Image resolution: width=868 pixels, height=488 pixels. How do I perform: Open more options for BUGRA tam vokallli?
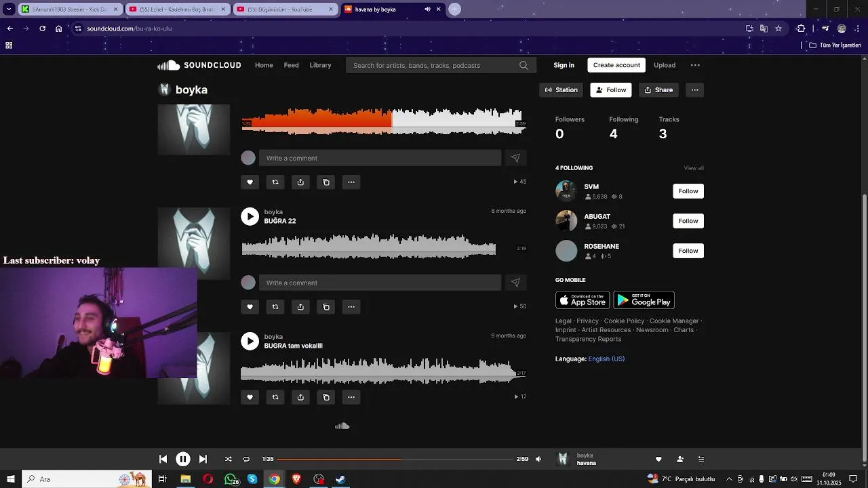pyautogui.click(x=351, y=397)
